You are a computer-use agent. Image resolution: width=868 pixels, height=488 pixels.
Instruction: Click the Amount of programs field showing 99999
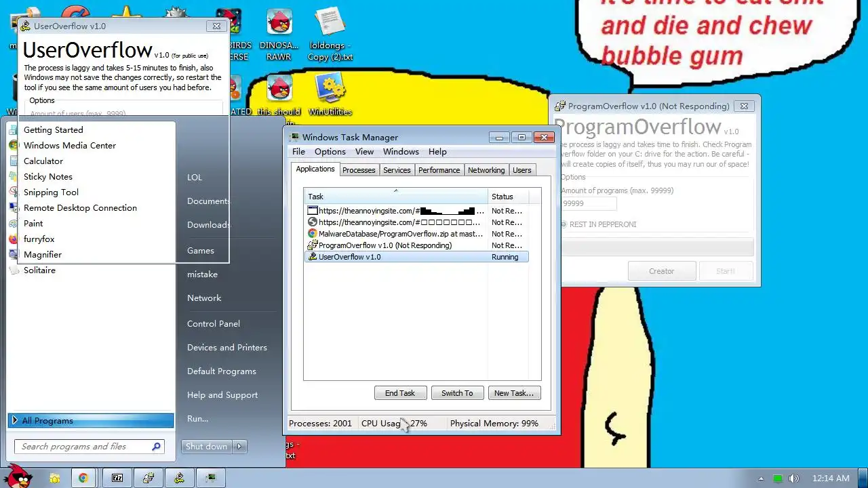pyautogui.click(x=589, y=203)
